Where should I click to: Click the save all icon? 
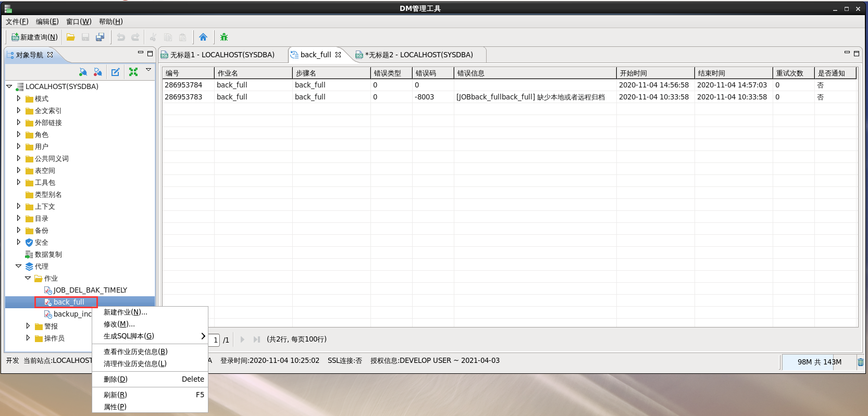click(100, 37)
